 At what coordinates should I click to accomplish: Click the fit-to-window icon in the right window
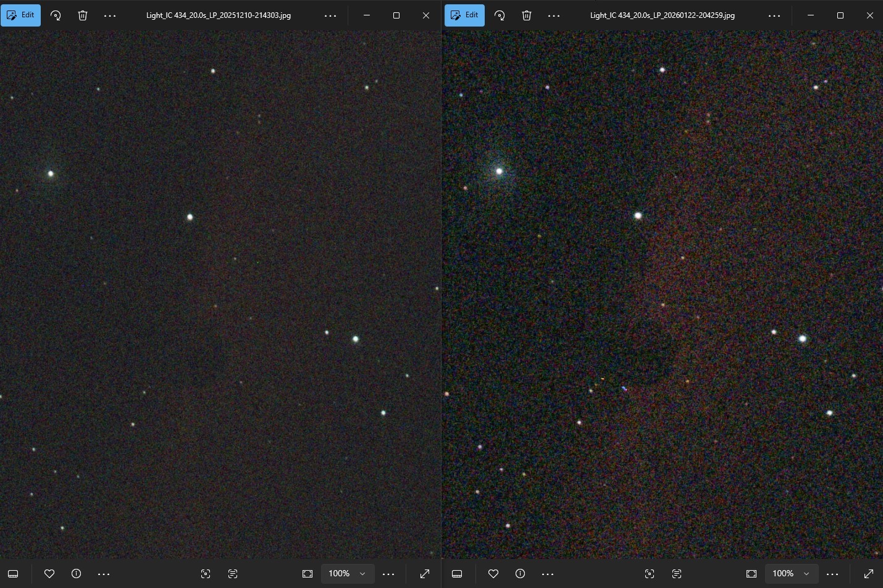click(x=751, y=574)
